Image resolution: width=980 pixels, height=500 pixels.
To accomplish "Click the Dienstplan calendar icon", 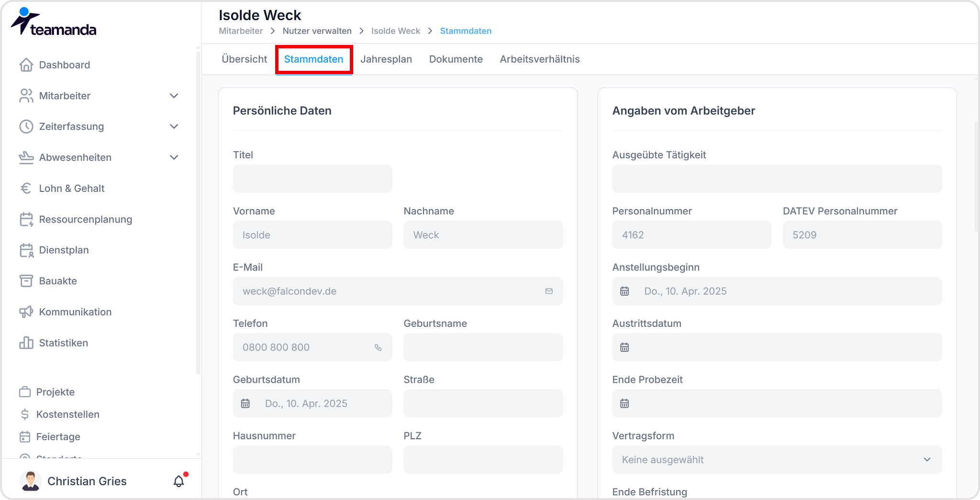I will click(26, 250).
